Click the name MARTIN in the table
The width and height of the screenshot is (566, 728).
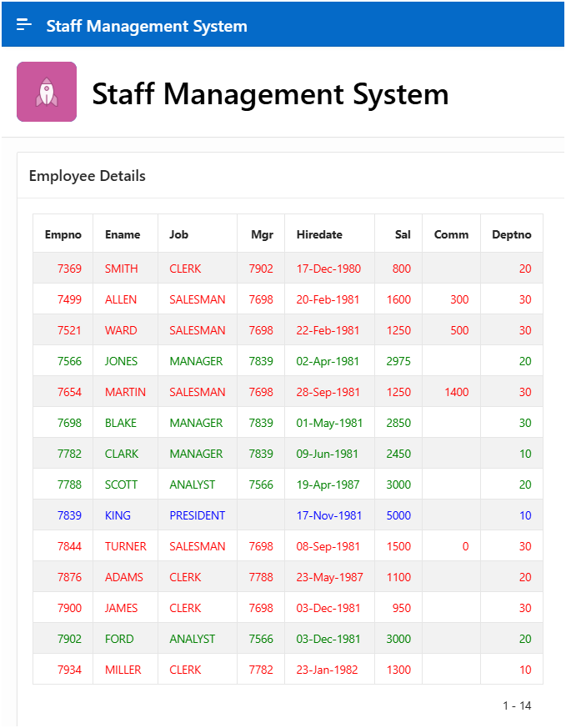point(125,392)
